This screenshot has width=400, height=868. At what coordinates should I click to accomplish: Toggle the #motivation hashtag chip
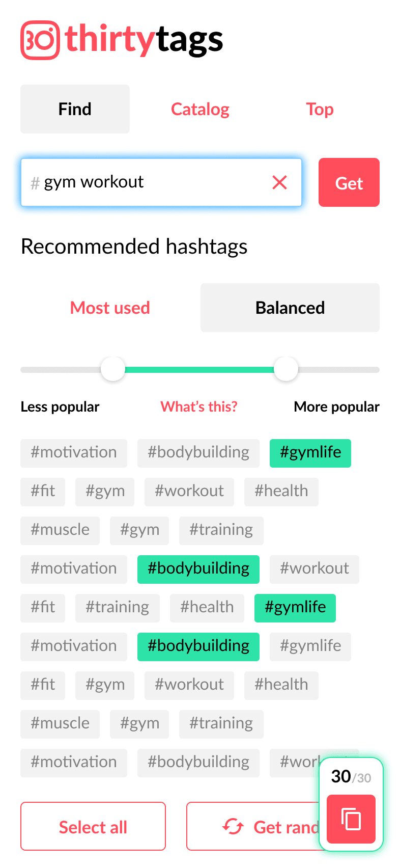tap(73, 453)
